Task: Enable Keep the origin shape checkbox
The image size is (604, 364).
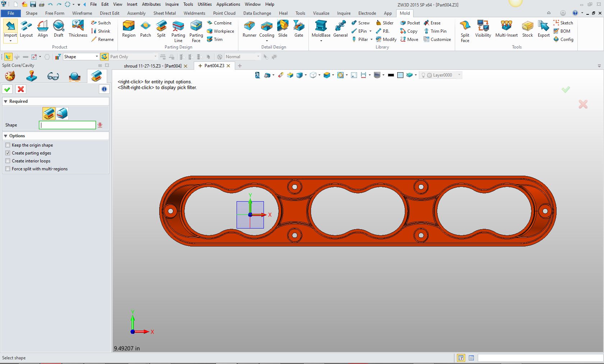Action: point(8,145)
